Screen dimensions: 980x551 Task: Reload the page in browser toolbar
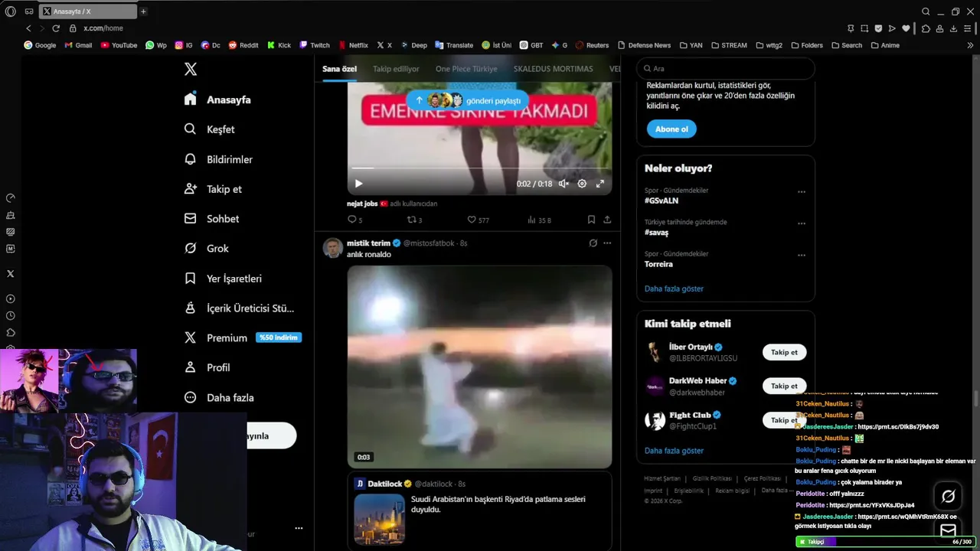[56, 28]
